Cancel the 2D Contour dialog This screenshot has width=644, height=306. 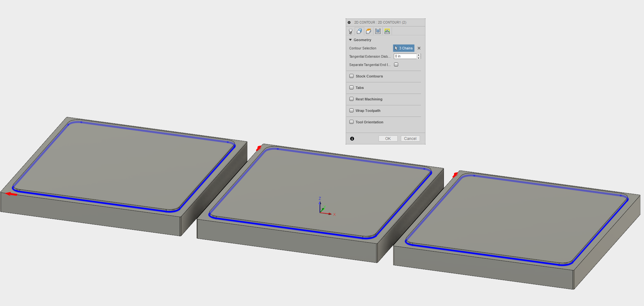(x=410, y=139)
